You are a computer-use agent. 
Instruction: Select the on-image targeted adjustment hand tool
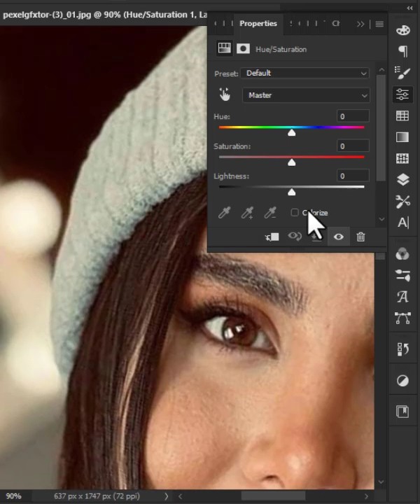tap(225, 94)
